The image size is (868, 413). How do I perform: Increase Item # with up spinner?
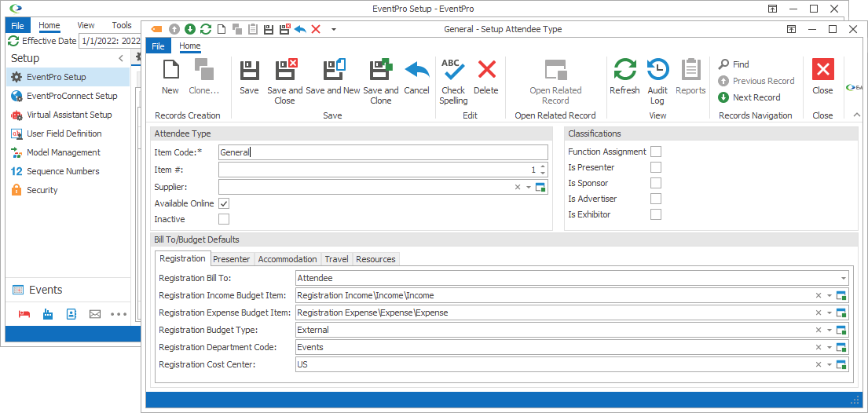(543, 166)
